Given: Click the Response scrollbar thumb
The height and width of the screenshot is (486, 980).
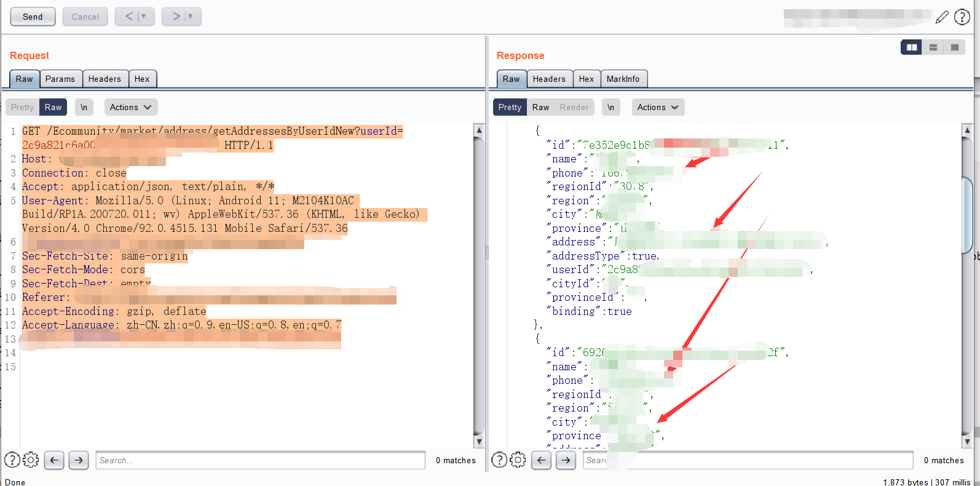Looking at the screenshot, I should coord(967,215).
